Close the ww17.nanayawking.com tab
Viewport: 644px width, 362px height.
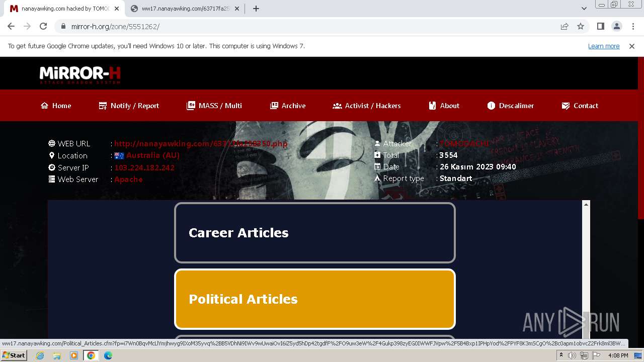[x=237, y=9]
